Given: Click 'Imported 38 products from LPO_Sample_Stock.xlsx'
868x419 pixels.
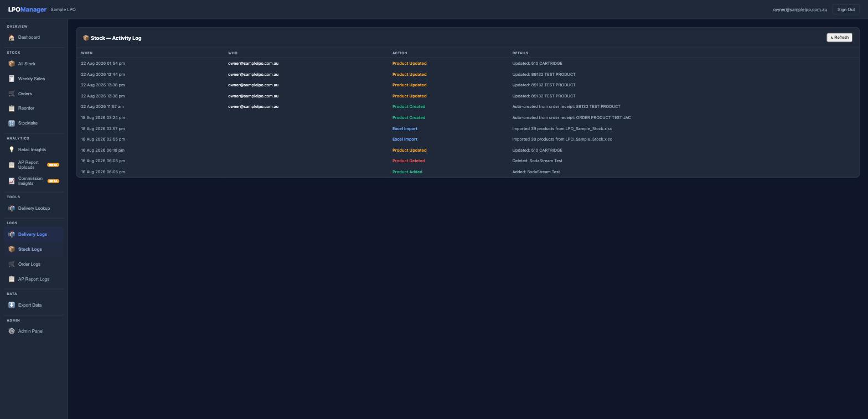Looking at the screenshot, I should tap(562, 139).
